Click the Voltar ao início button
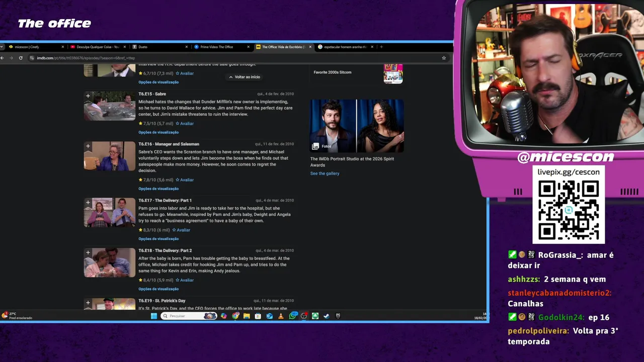Viewport: 644px width, 362px height. click(245, 77)
